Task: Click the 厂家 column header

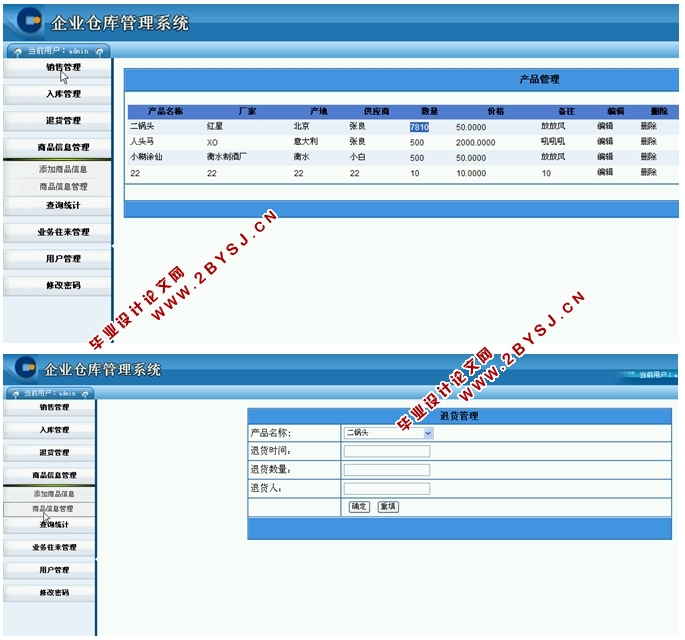Action: coord(247,111)
